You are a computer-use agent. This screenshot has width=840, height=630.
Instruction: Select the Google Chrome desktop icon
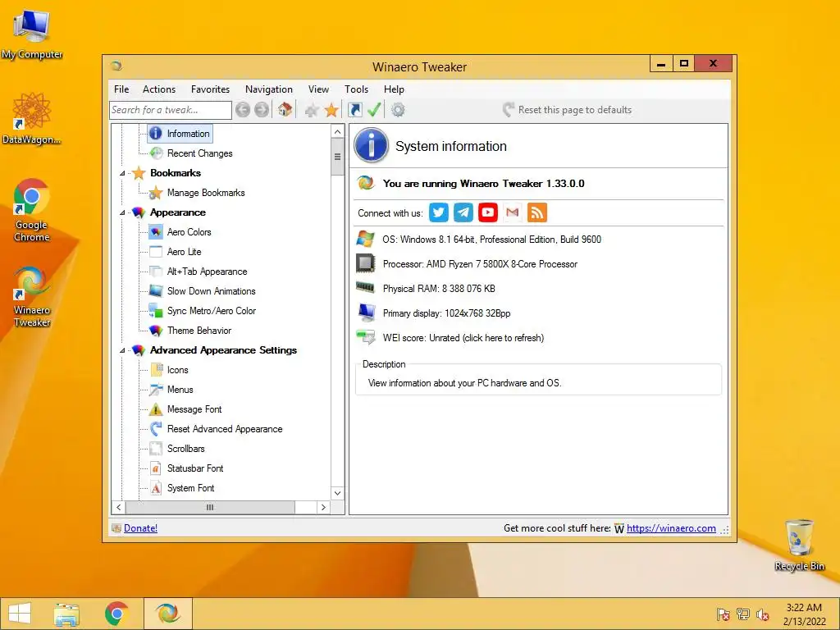click(x=32, y=211)
